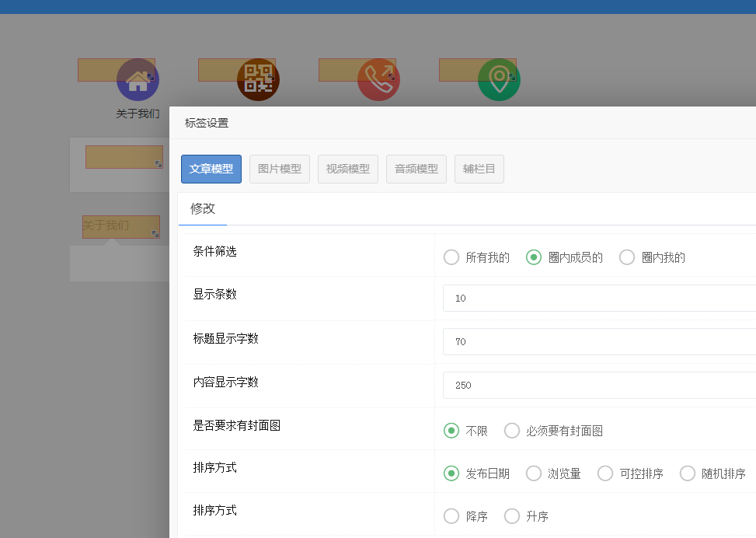
Task: Choose 随机排序 sorting option
Action: pyautogui.click(x=688, y=473)
